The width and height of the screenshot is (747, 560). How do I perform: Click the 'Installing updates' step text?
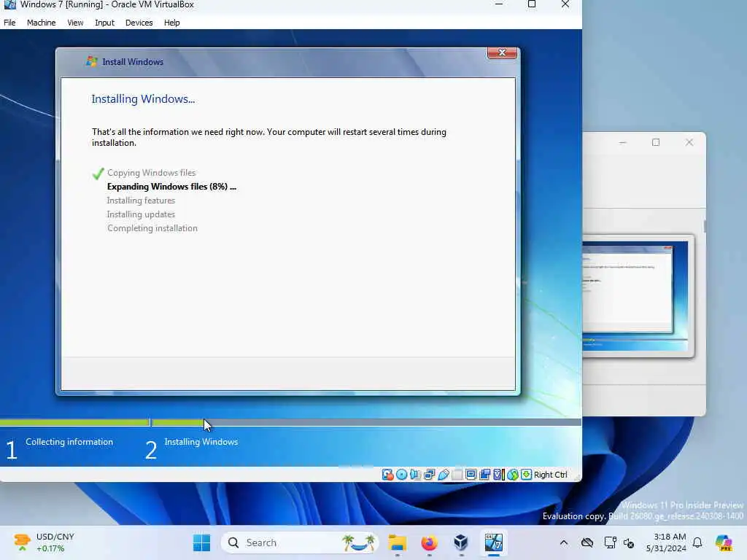pos(141,214)
